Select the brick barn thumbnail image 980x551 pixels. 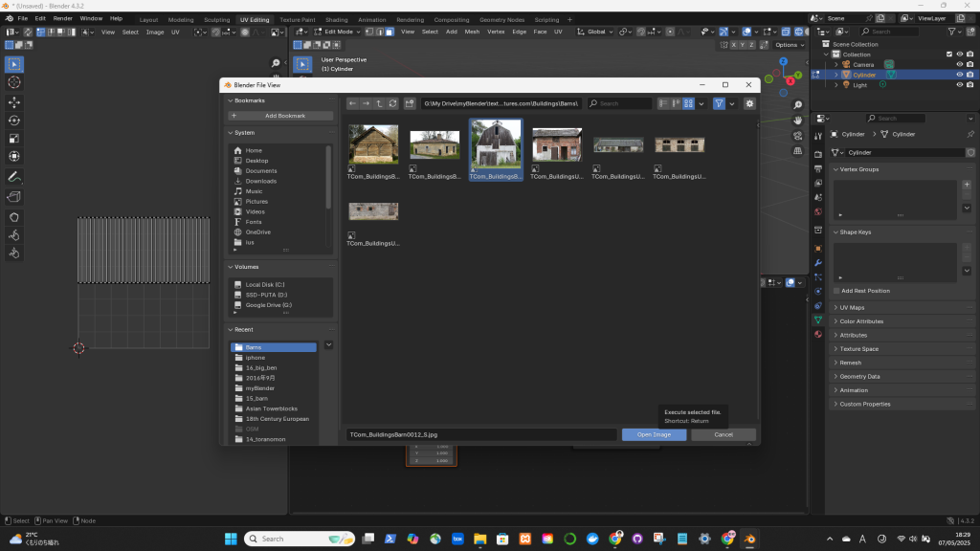click(557, 144)
